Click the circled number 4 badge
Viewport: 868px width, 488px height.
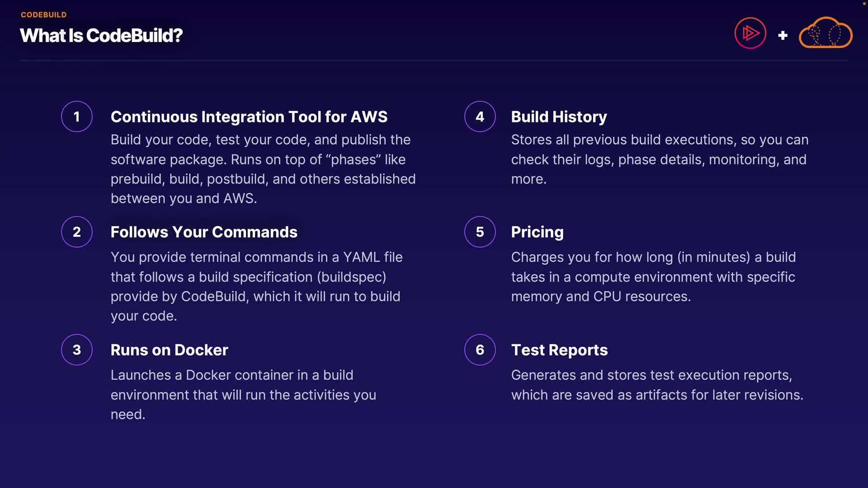coord(480,117)
